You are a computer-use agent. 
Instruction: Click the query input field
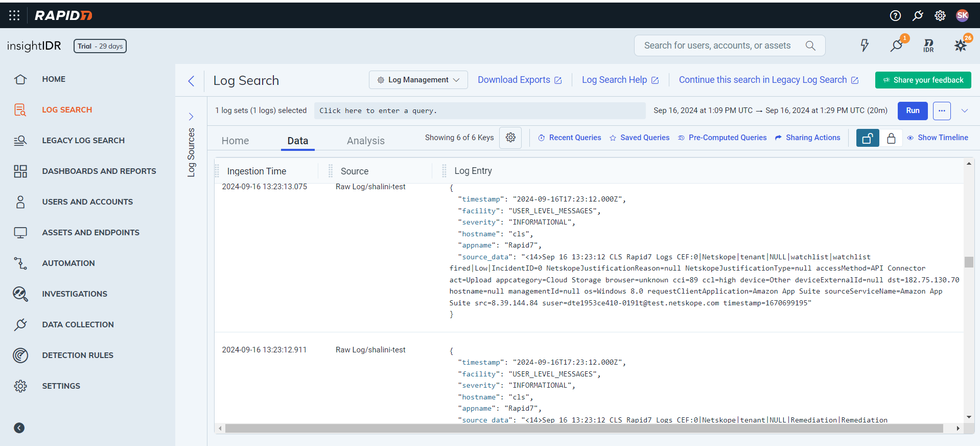point(479,110)
